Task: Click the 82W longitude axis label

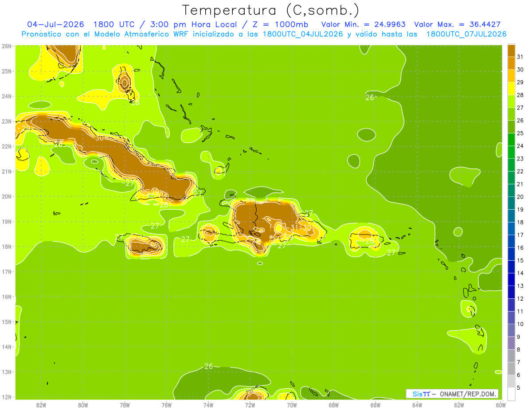Action: 41,405
